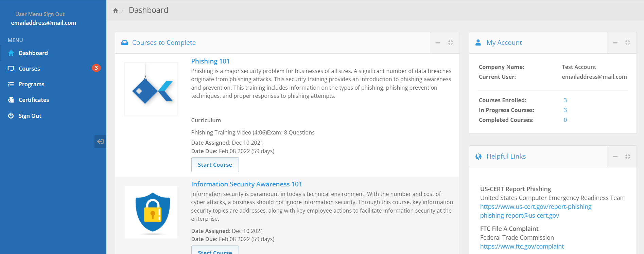The width and height of the screenshot is (644, 254).
Task: Toggle fullscreen on Helpful Links panel
Action: (x=628, y=157)
